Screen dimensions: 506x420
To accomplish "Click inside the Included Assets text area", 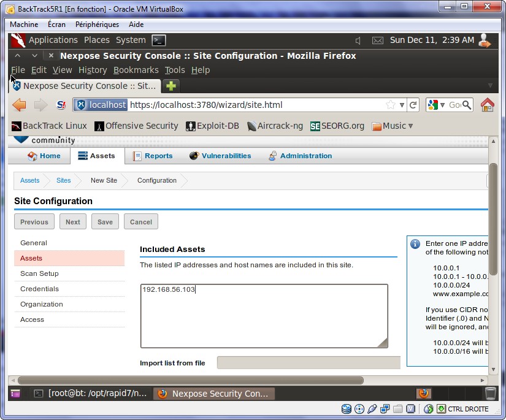I will click(x=264, y=316).
